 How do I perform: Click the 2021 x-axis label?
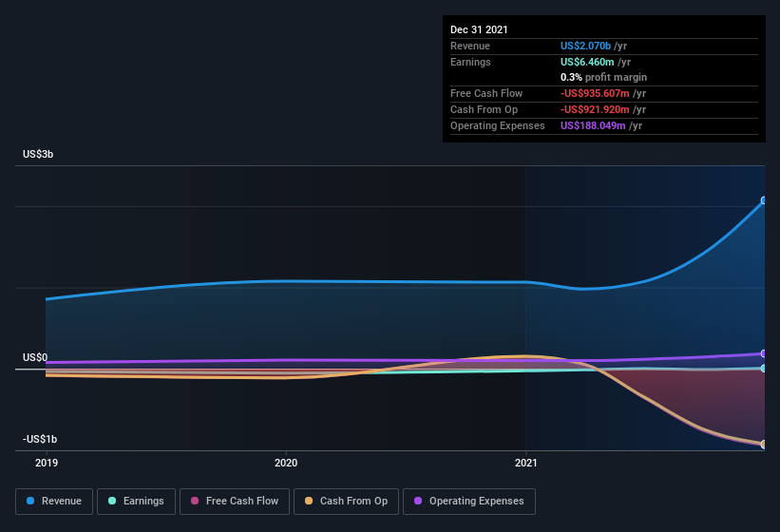(525, 463)
